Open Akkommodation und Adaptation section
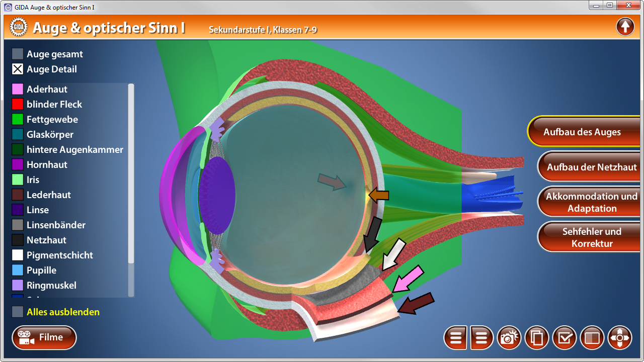Viewport: 644px width, 362px height. tap(592, 202)
